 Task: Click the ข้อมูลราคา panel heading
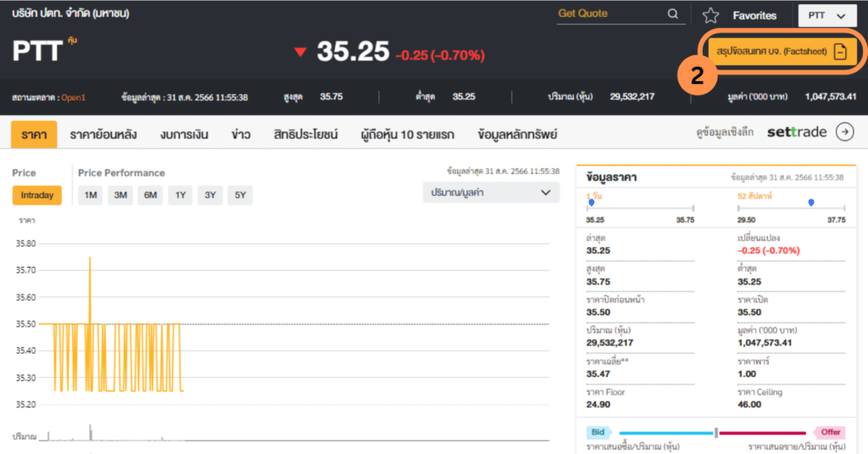(611, 178)
